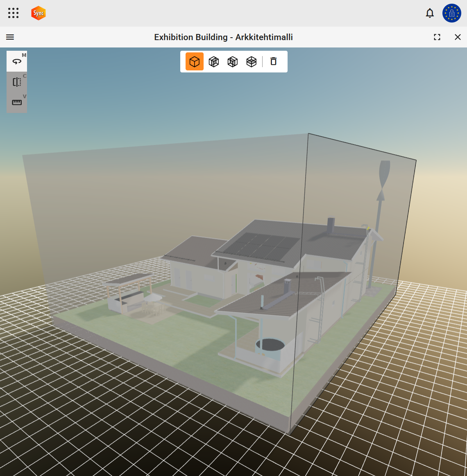
Task: Choose the ruler measurement tool
Action: click(17, 102)
